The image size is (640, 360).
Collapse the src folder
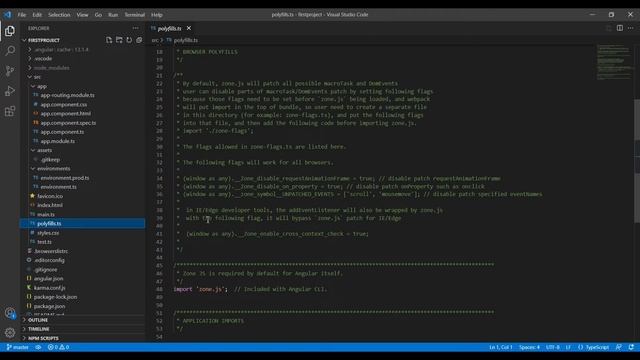point(37,77)
